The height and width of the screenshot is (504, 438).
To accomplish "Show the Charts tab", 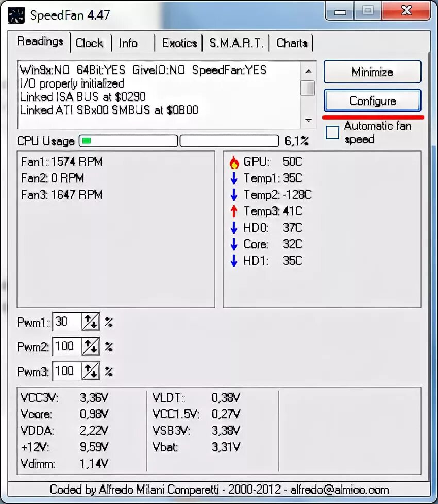I will click(x=292, y=43).
